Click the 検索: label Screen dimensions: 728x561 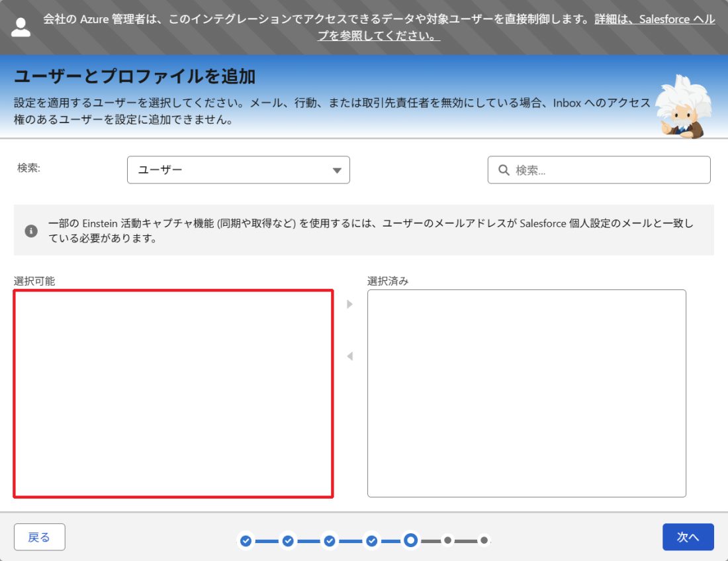28,168
